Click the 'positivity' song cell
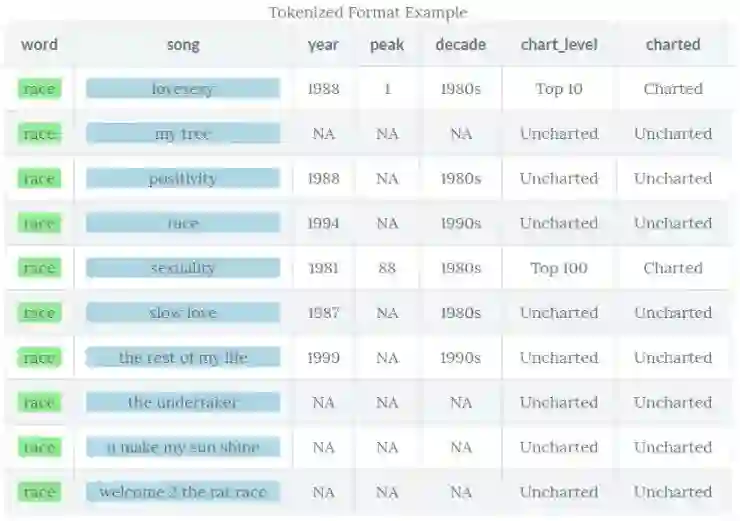The width and height of the screenshot is (740, 521). click(x=183, y=179)
